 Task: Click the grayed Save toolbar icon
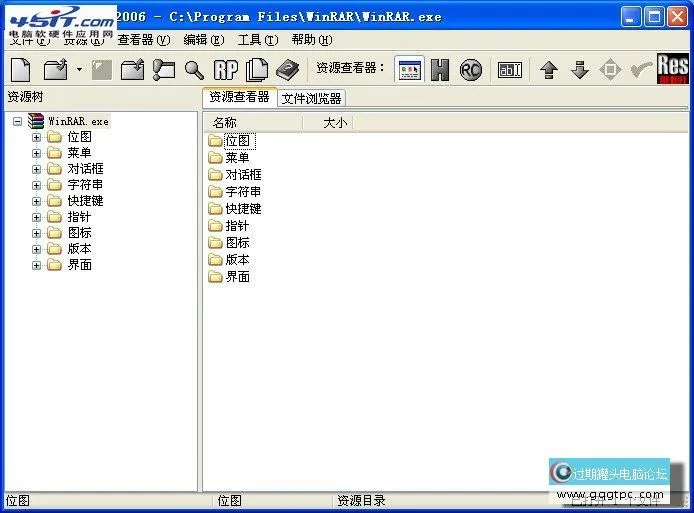pos(102,70)
